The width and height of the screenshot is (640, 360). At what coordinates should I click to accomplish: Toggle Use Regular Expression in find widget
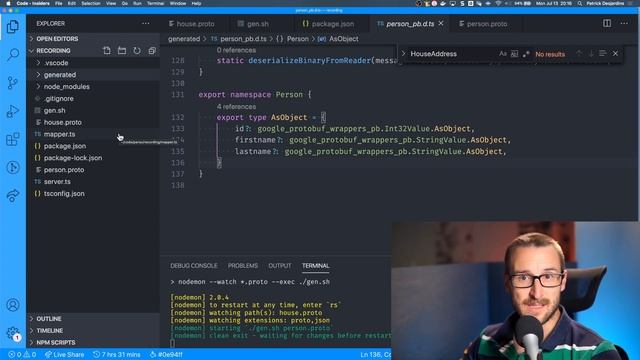(526, 54)
